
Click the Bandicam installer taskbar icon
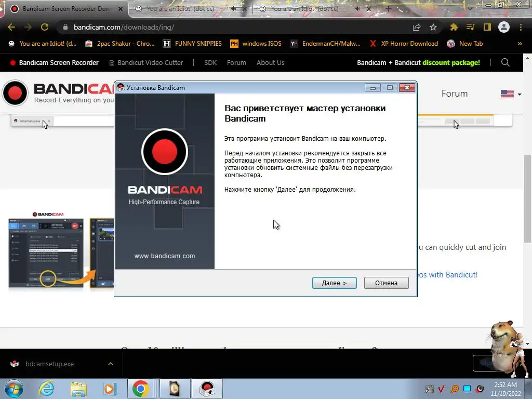pos(207,389)
